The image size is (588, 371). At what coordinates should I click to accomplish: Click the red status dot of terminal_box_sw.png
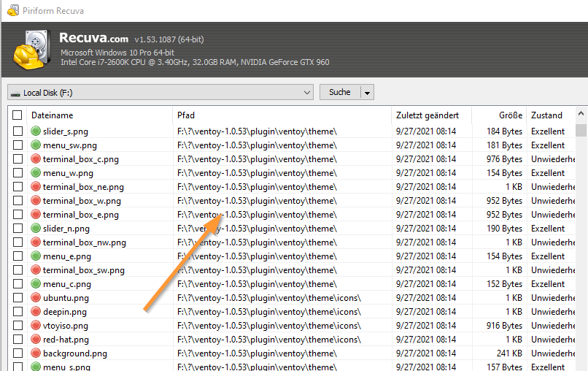tap(36, 270)
